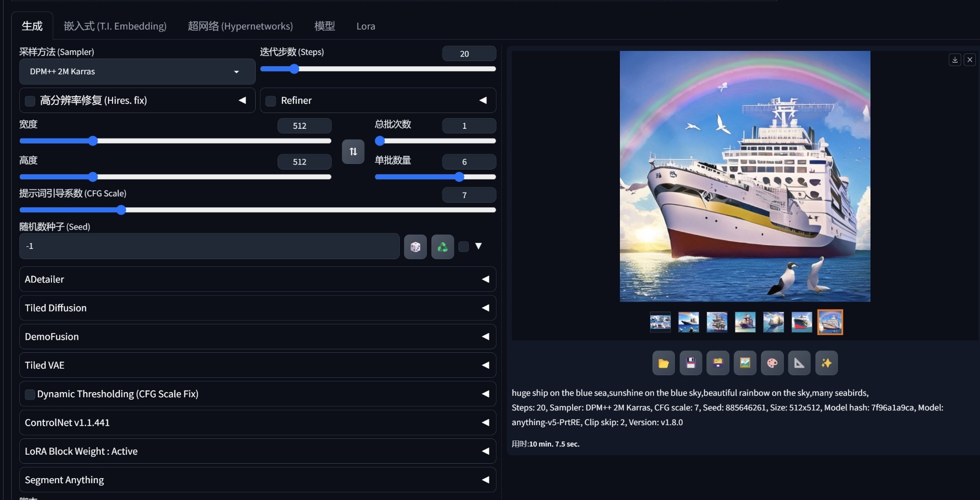Click the dice icon to randomize seed
Screen dimensions: 980x500
point(415,247)
